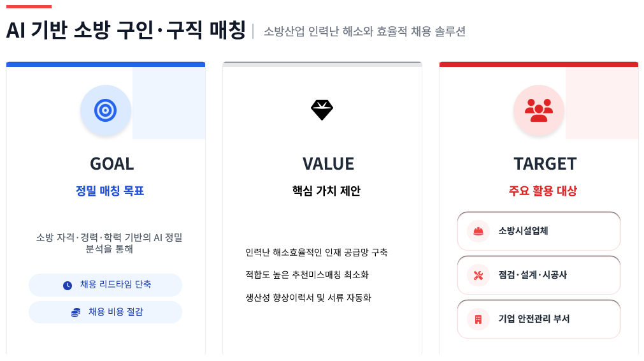Screen dimensions: 644x361
Task: Click the clock icon beside 채용 리드타임 단축
Action: [x=68, y=285]
